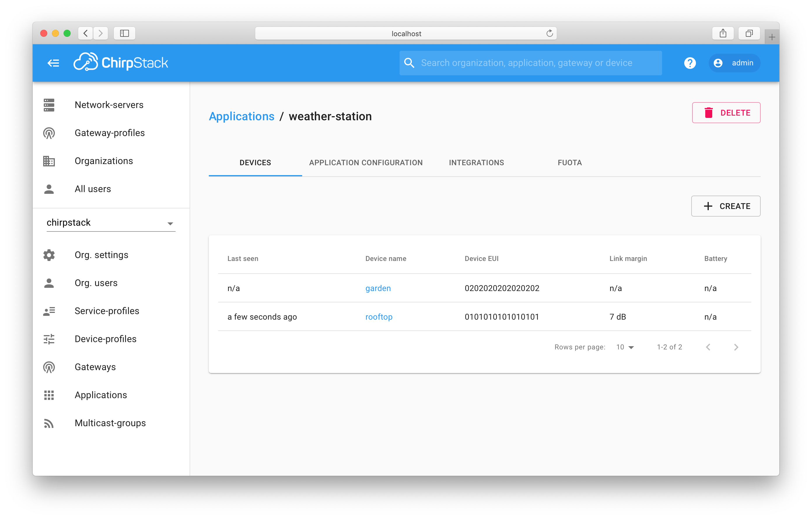Image resolution: width=812 pixels, height=519 pixels.
Task: Click the Device EUI 0101010101010101
Action: (502, 317)
